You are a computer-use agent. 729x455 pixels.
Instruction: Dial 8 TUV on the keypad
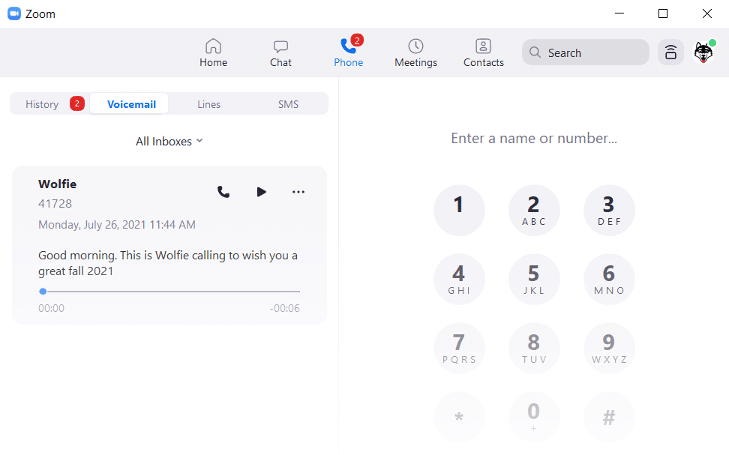point(534,348)
